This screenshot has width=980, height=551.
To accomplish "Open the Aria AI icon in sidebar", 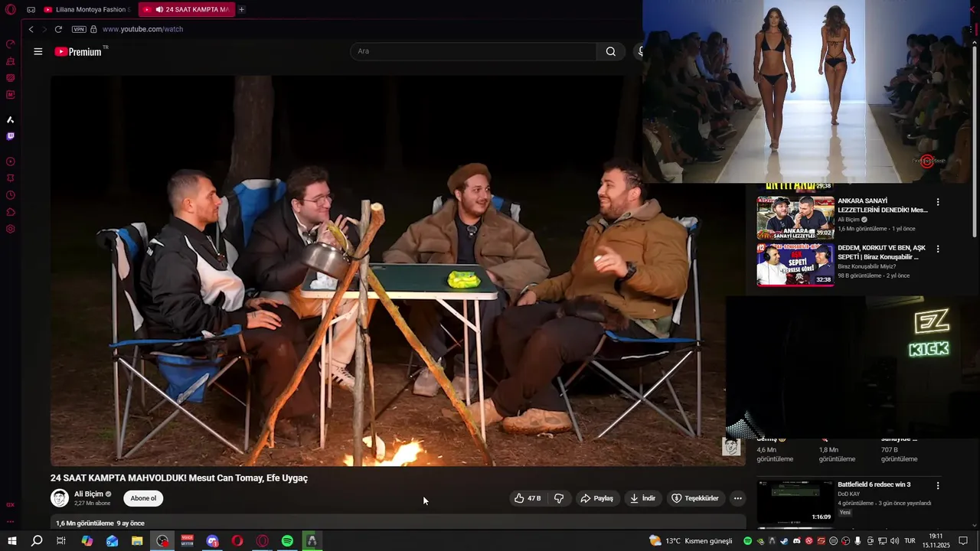I will [x=11, y=120].
